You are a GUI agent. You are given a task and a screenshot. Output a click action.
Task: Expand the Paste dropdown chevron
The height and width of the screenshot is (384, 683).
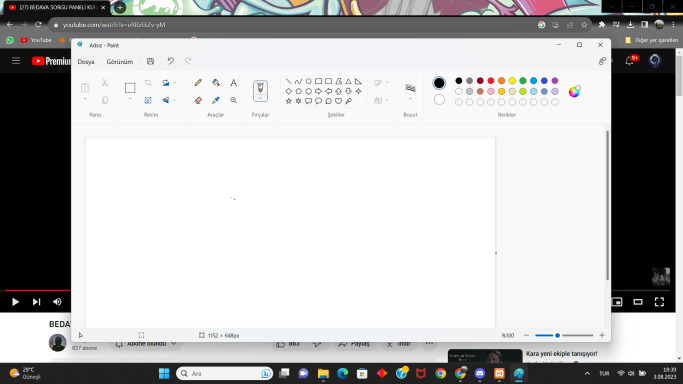[85, 99]
